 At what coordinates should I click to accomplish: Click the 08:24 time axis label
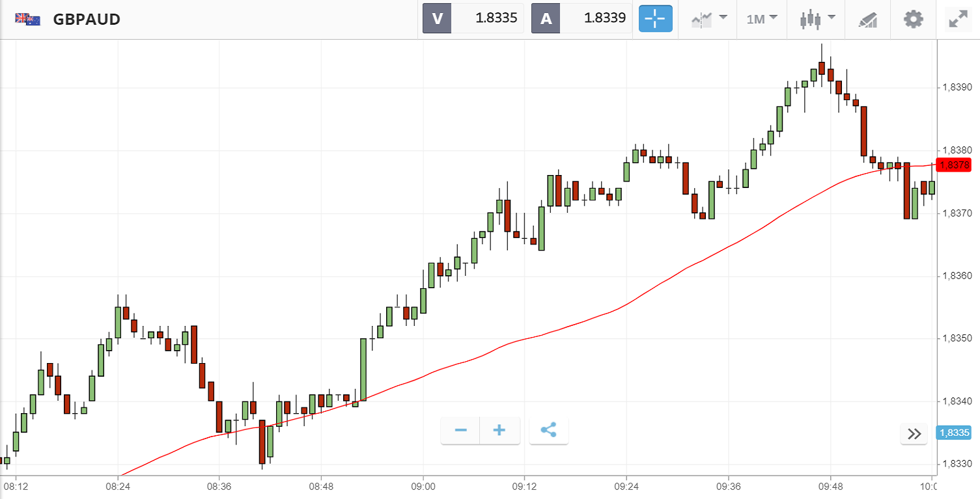[x=118, y=486]
